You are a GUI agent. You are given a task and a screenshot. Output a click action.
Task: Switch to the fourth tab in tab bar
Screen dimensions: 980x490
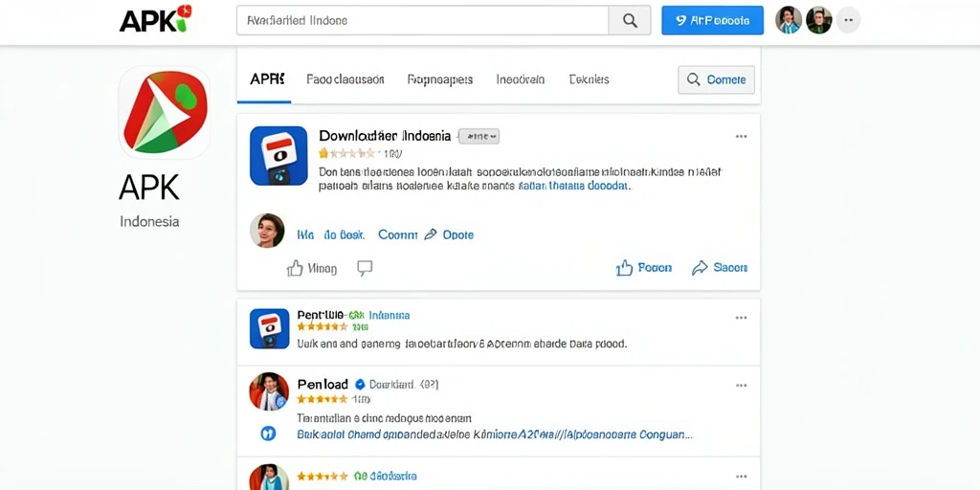tap(521, 79)
